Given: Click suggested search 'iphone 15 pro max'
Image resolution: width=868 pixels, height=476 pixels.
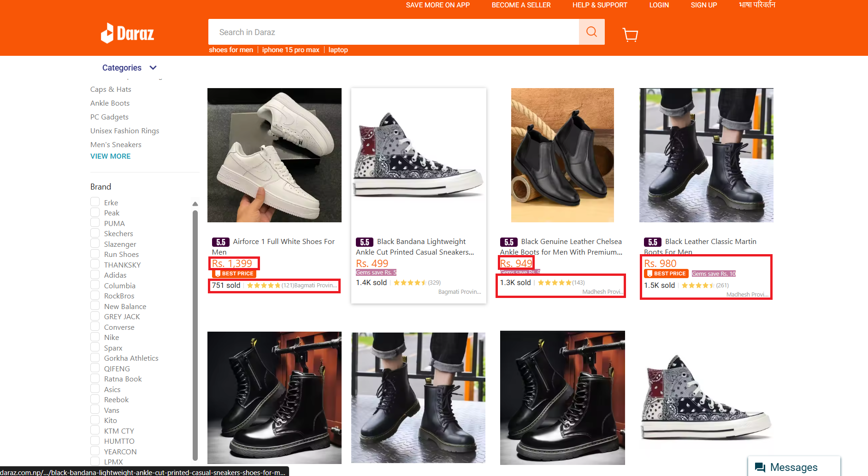Looking at the screenshot, I should (x=290, y=50).
